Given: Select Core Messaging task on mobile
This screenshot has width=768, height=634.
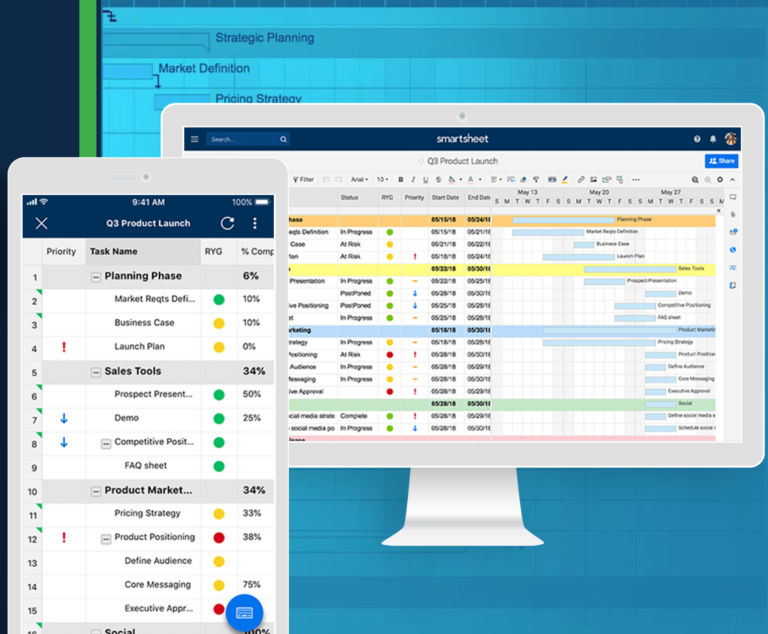Looking at the screenshot, I should 158,585.
